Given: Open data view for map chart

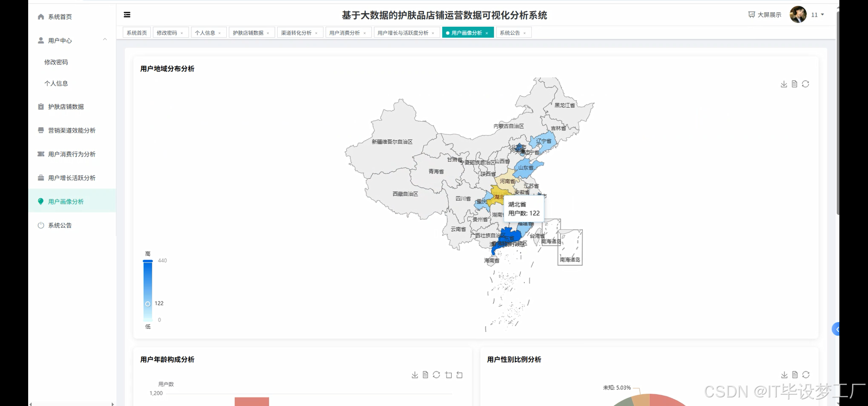Looking at the screenshot, I should point(794,84).
